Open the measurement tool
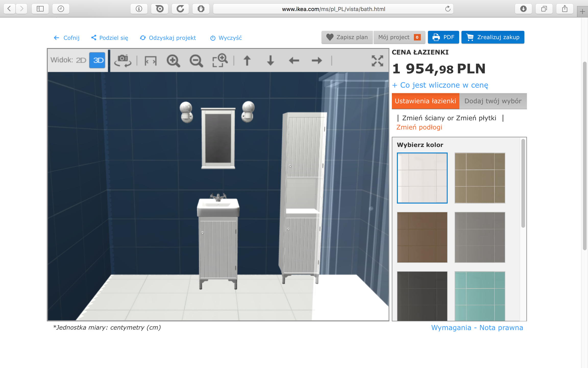This screenshot has width=588, height=368. pyautogui.click(x=150, y=61)
